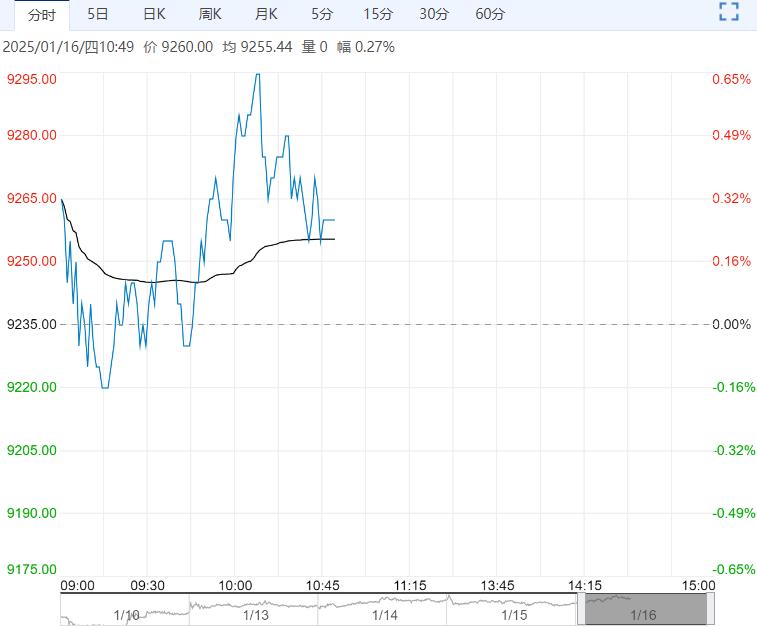Show the 月K monthly chart

click(x=266, y=14)
